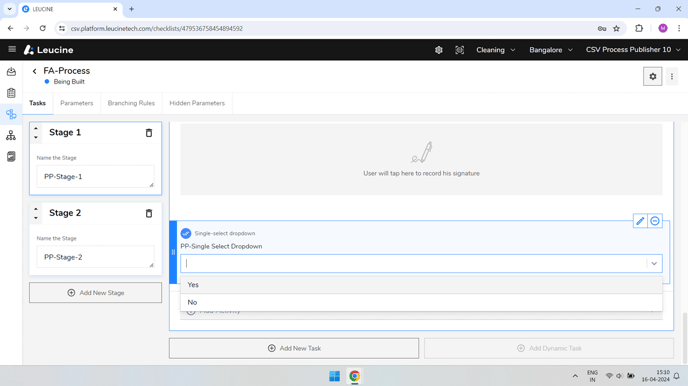Remove the parameter using minus circle icon
Image resolution: width=688 pixels, height=386 pixels.
tap(655, 221)
